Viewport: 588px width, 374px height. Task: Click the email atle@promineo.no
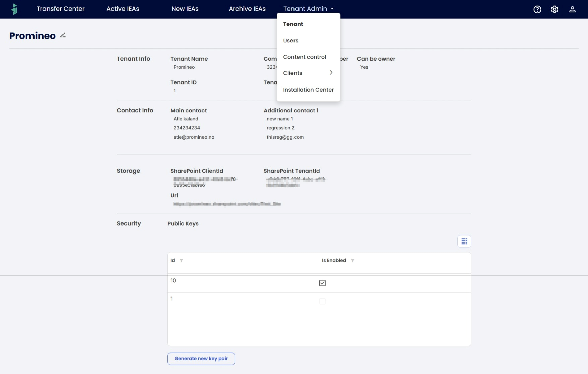[x=194, y=137]
